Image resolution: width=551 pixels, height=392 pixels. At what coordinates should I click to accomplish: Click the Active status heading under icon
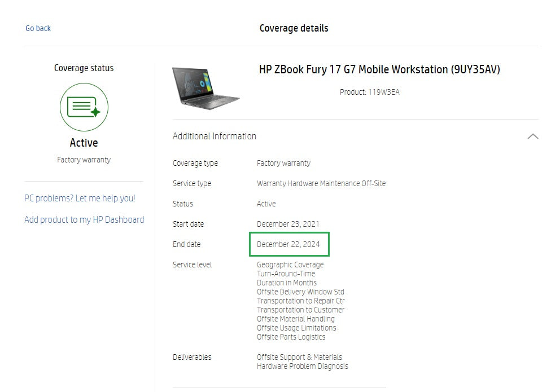pyautogui.click(x=84, y=143)
